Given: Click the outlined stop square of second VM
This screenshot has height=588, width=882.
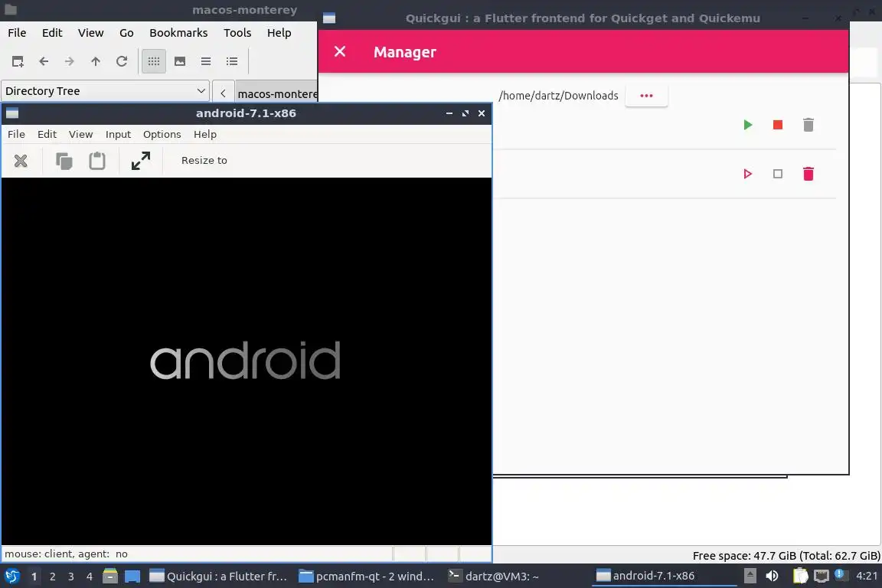Looking at the screenshot, I should pyautogui.click(x=778, y=174).
